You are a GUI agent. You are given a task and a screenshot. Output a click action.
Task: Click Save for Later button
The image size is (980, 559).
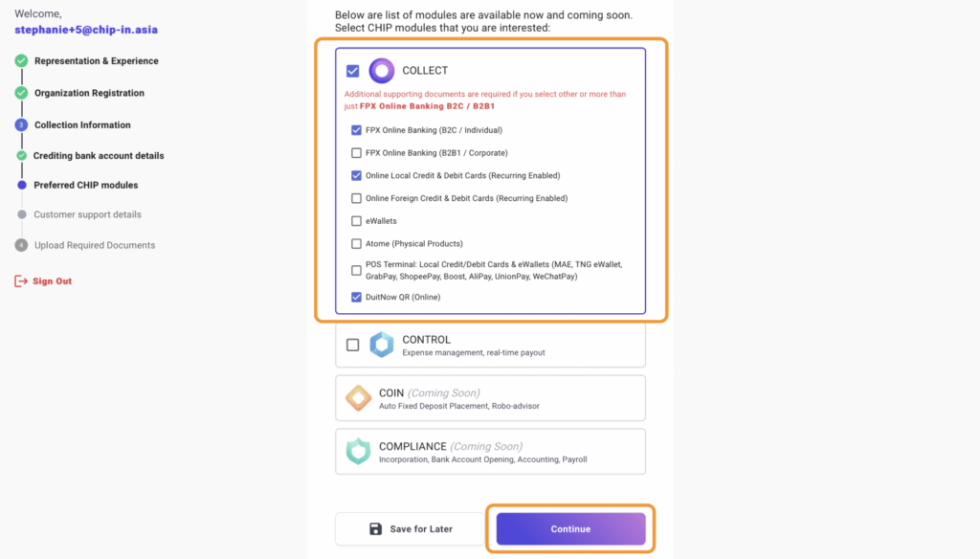[x=411, y=528]
